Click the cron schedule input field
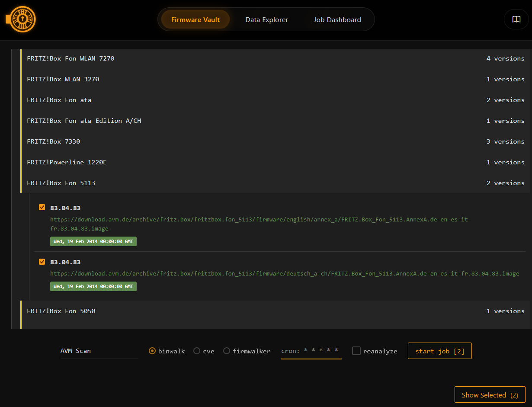This screenshot has height=407, width=532. [x=311, y=351]
